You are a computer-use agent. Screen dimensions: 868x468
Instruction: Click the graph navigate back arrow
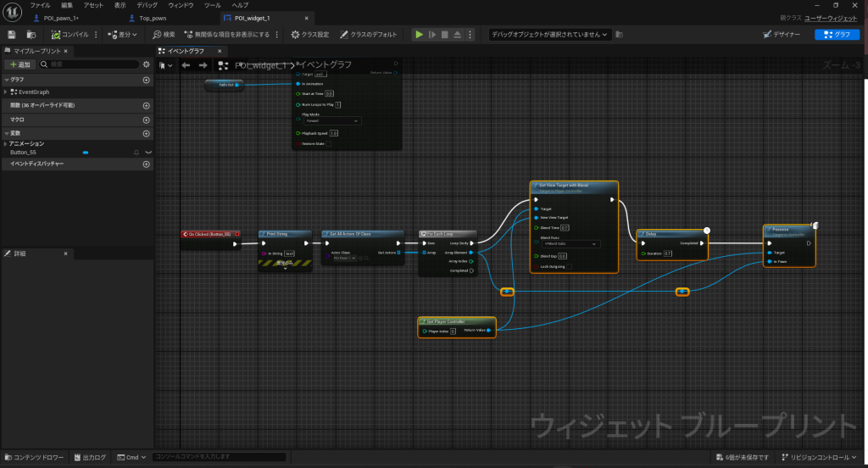tap(186, 64)
